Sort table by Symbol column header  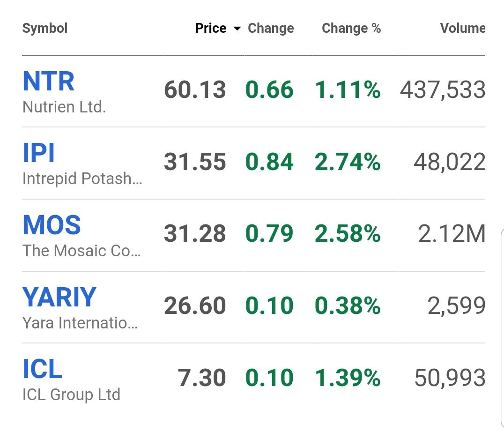tap(45, 28)
